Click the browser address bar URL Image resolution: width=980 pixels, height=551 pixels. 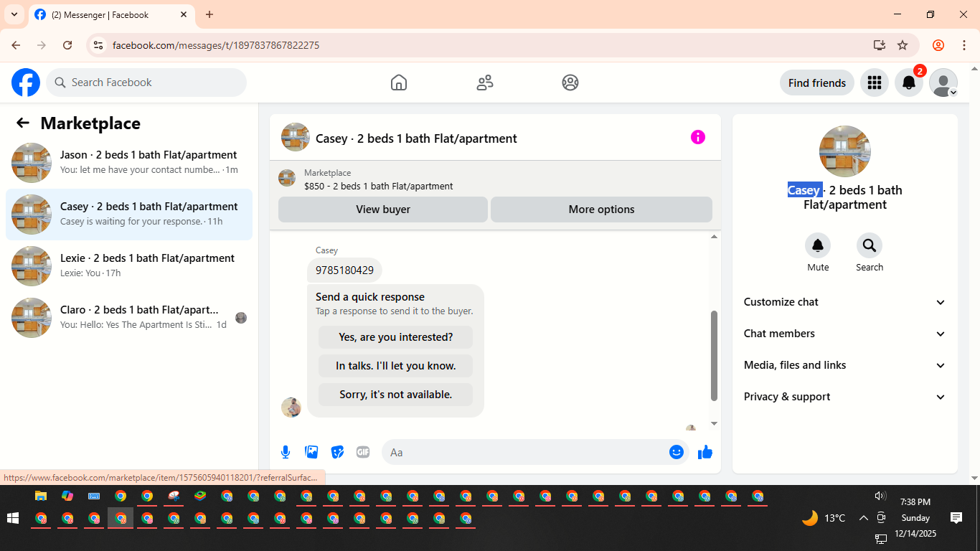[216, 45]
